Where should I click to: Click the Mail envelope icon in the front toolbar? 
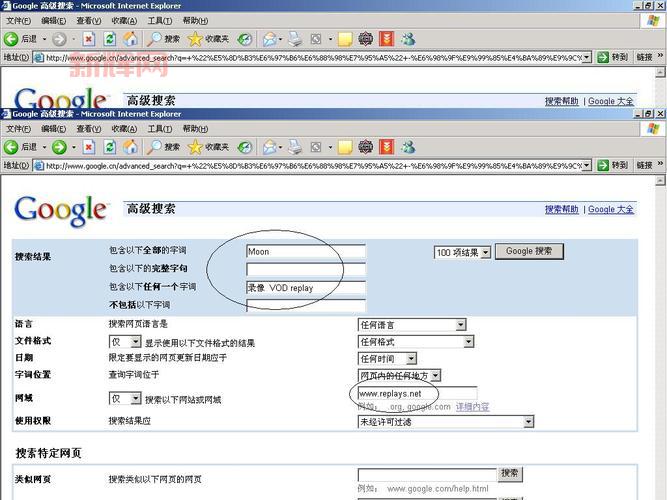coord(270,147)
